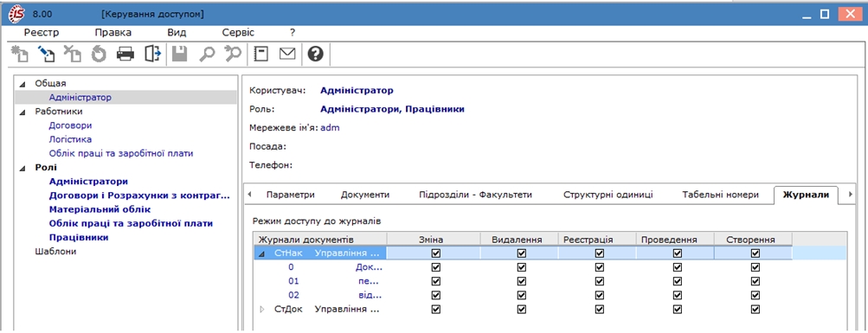Viewport: 868px width, 333px height.
Task: Select Адміністратор in the user tree
Action: point(80,98)
